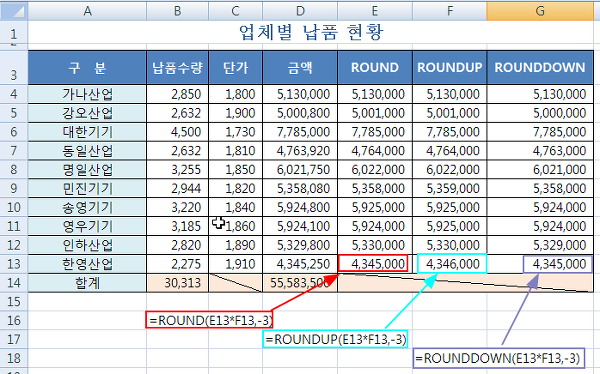
Task: Click the 'ROUNDDOWN' header cell
Action: (540, 67)
